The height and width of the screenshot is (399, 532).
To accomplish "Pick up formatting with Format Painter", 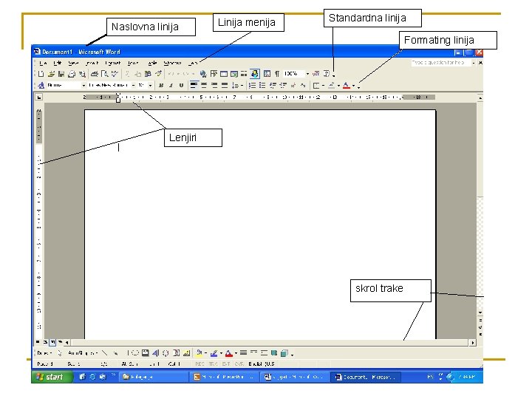I will pyautogui.click(x=158, y=74).
